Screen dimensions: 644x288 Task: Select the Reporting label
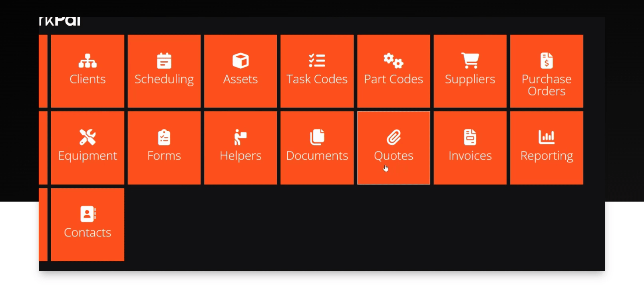pyautogui.click(x=547, y=156)
